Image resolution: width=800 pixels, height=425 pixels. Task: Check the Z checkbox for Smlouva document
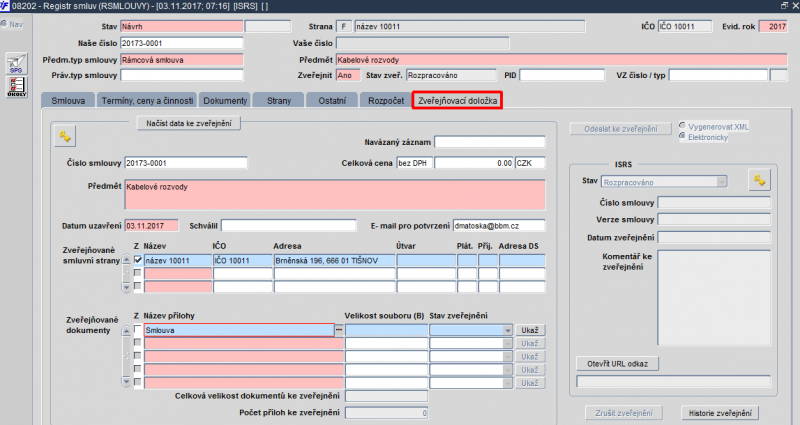pyautogui.click(x=138, y=329)
